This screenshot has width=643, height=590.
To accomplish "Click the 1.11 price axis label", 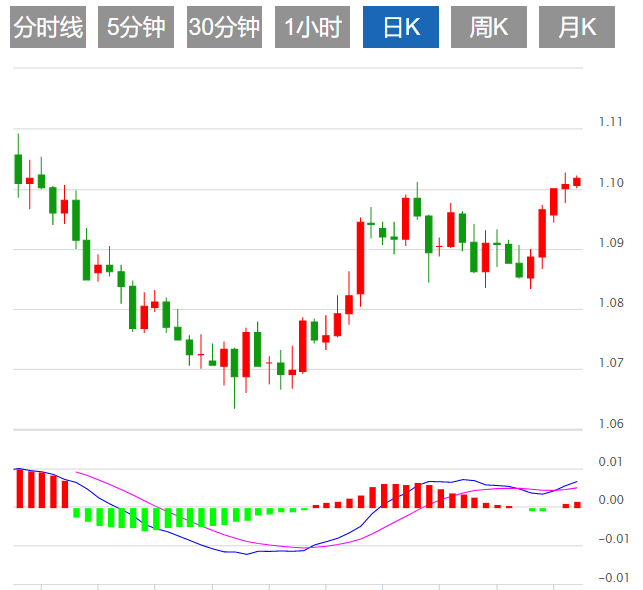I will click(x=611, y=122).
